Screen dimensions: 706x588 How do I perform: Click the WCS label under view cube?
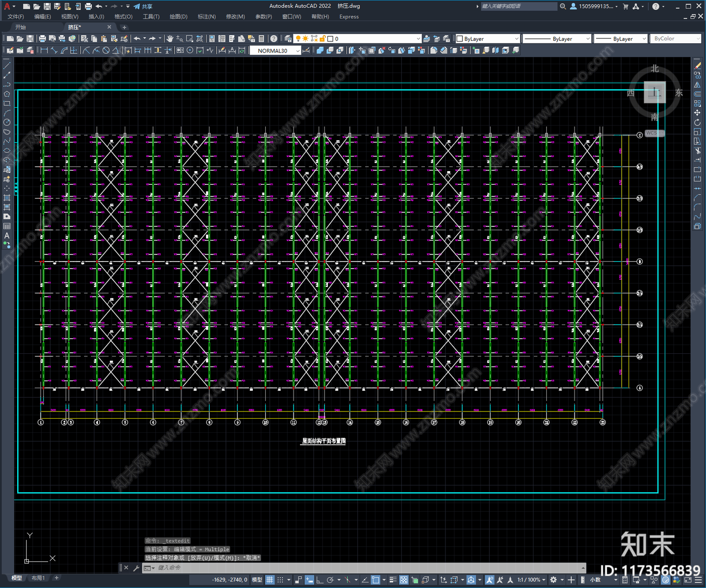point(652,133)
